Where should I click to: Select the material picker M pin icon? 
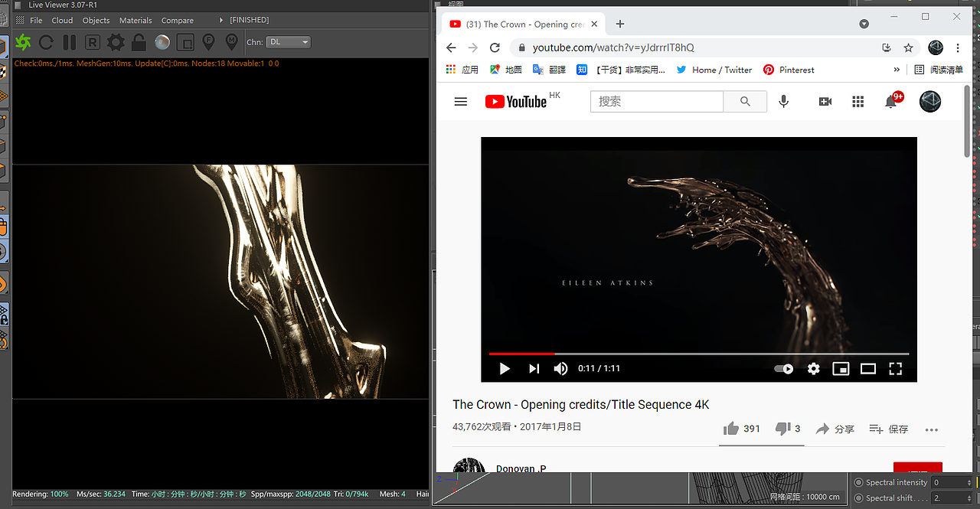pos(231,42)
